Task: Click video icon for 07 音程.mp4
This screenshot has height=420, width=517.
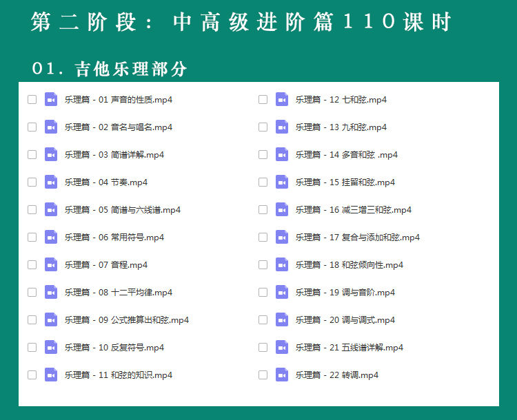Action: (51, 264)
